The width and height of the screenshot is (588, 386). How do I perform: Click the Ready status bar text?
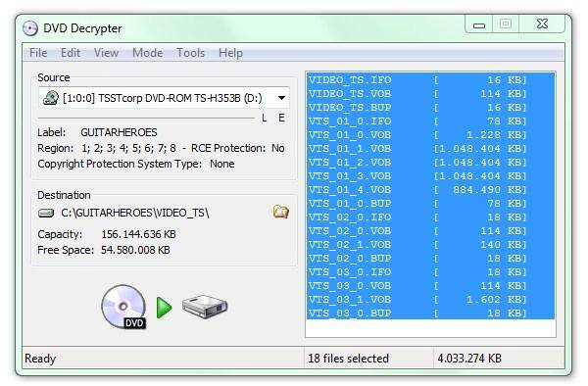coord(40,359)
